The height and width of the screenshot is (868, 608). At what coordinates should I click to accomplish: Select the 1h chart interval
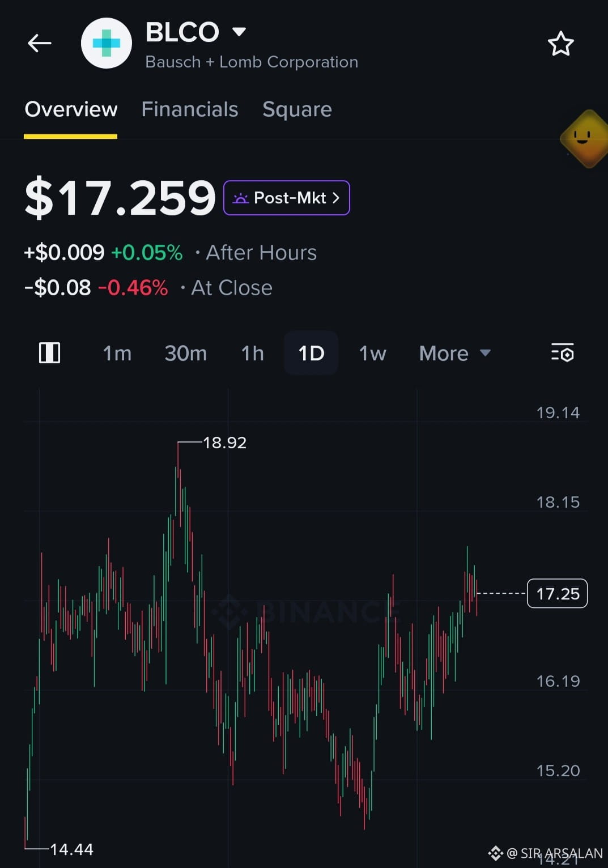pyautogui.click(x=253, y=354)
